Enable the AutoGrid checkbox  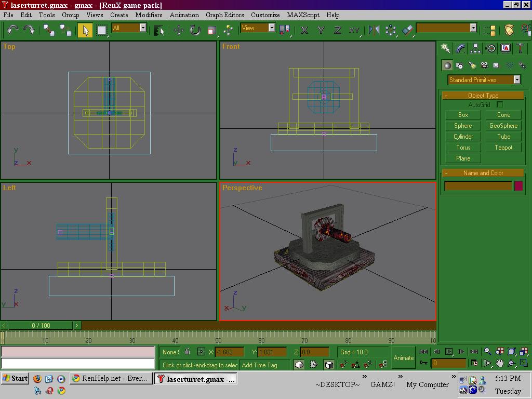point(500,105)
